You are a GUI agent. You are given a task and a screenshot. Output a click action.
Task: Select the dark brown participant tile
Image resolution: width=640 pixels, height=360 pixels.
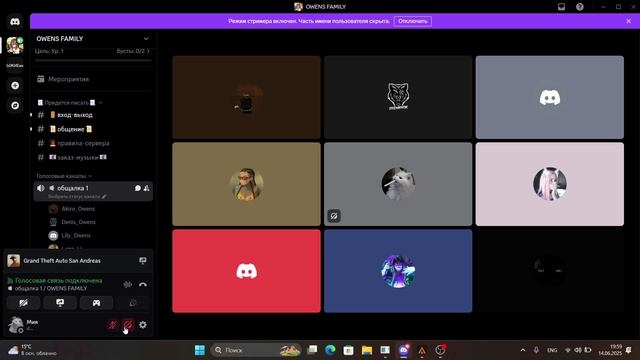point(246,97)
